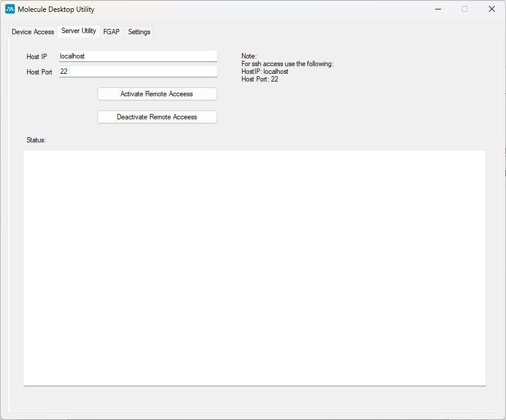Click the Activate Remote Access button
This screenshot has height=420, width=506.
157,93
